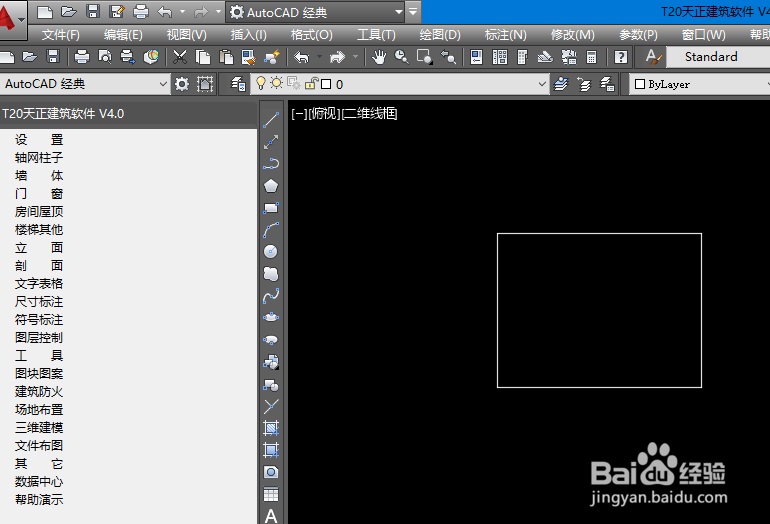
Task: Open the 文件(F) menu
Action: 60,35
